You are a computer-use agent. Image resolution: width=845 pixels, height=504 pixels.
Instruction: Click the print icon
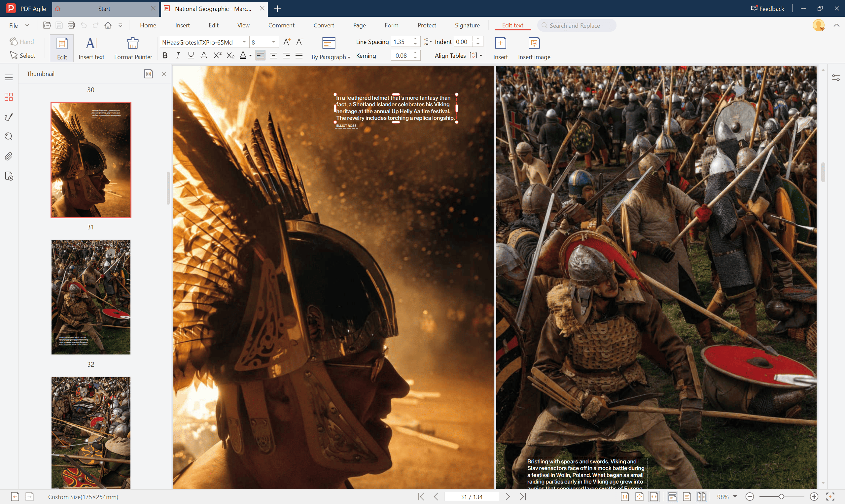click(x=71, y=25)
